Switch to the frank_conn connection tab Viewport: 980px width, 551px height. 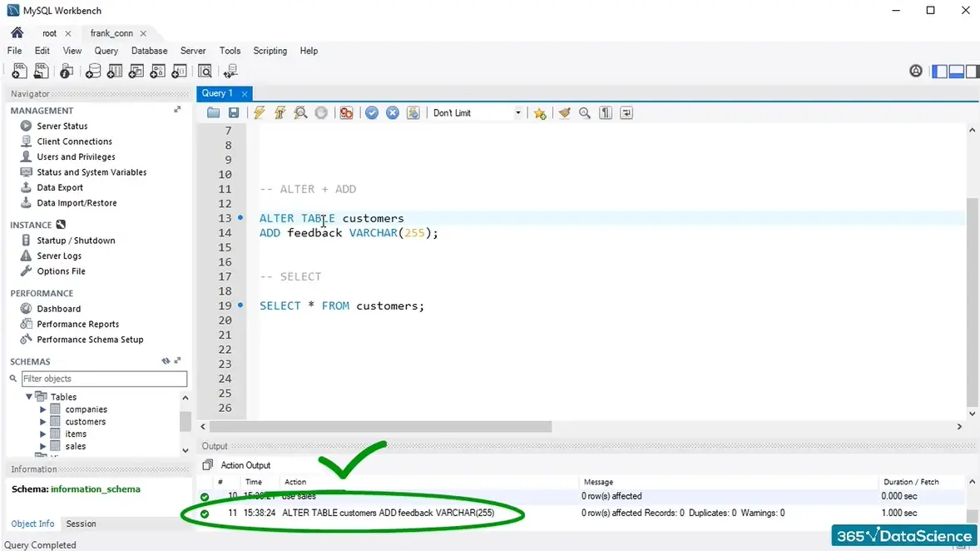point(111,33)
